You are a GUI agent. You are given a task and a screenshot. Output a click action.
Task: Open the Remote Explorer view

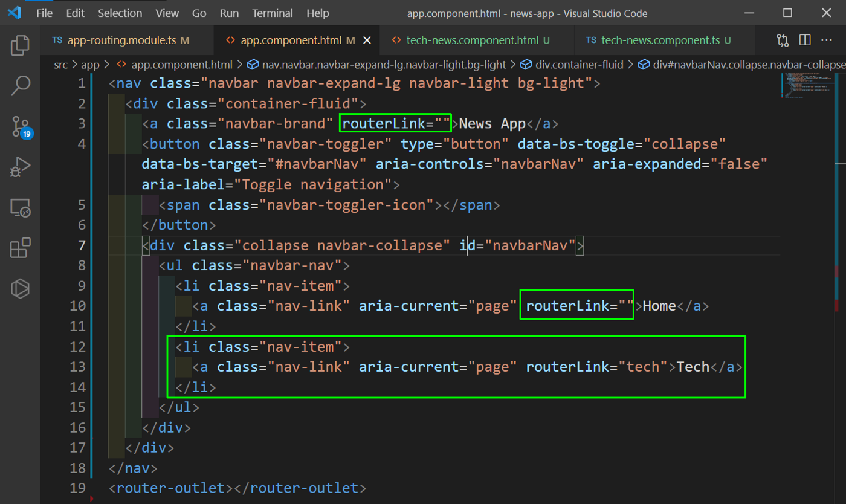20,208
